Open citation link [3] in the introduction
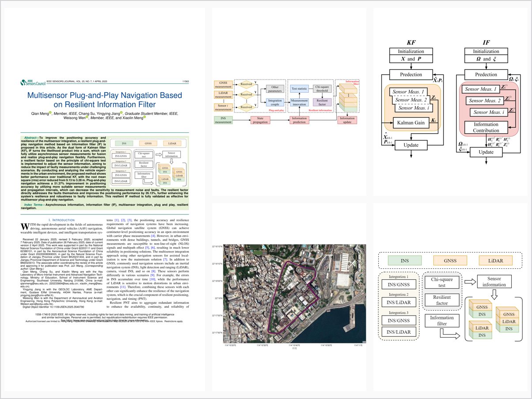The width and height of the screenshot is (532, 399). coord(130,220)
